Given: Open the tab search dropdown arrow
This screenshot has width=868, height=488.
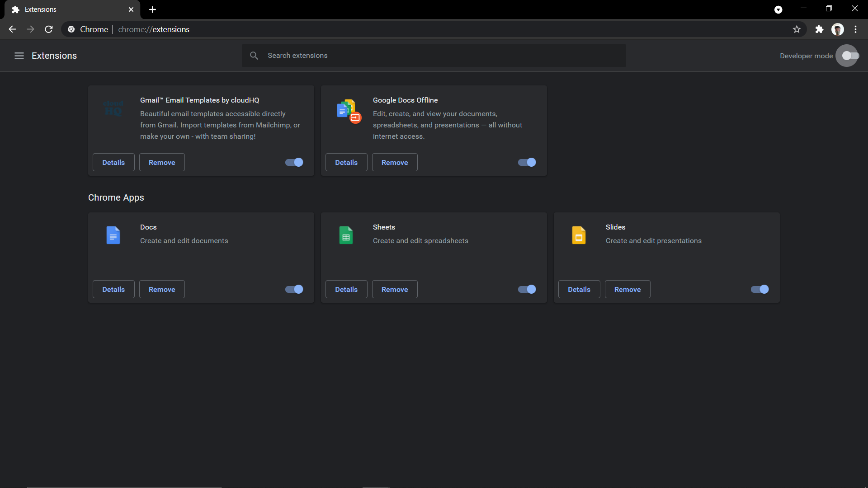Looking at the screenshot, I should coord(778,9).
